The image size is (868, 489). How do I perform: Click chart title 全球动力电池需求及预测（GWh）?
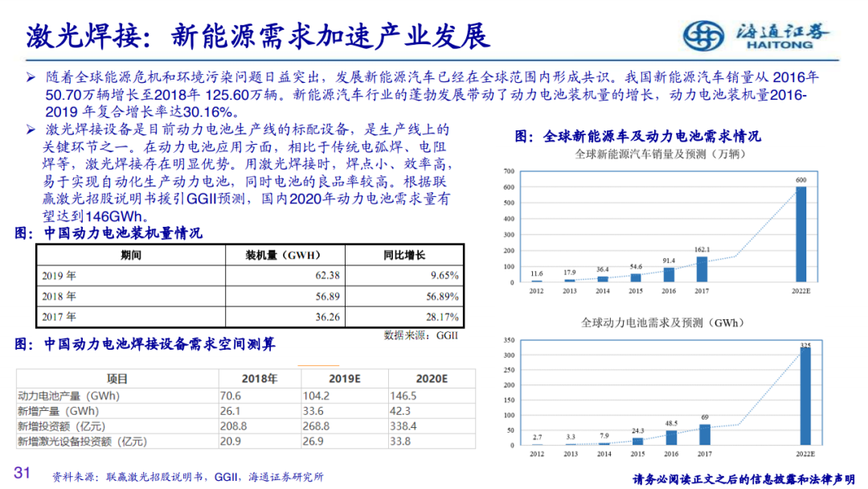coord(665,323)
